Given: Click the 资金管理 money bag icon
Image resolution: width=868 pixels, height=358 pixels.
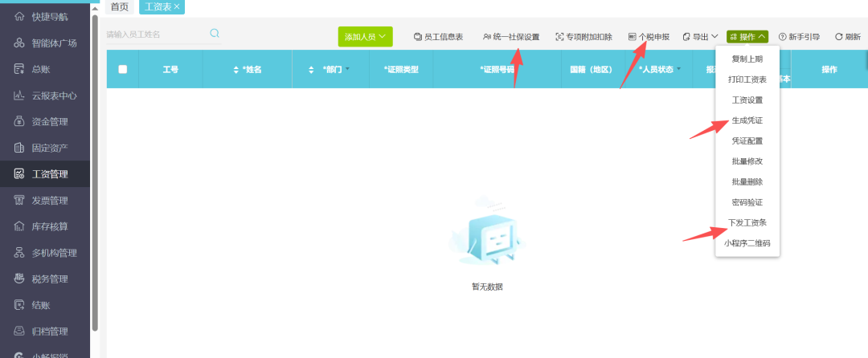Looking at the screenshot, I should click(19, 121).
